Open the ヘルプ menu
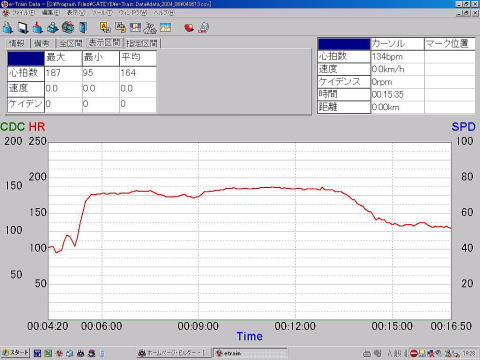The width and height of the screenshot is (480, 360). (164, 13)
